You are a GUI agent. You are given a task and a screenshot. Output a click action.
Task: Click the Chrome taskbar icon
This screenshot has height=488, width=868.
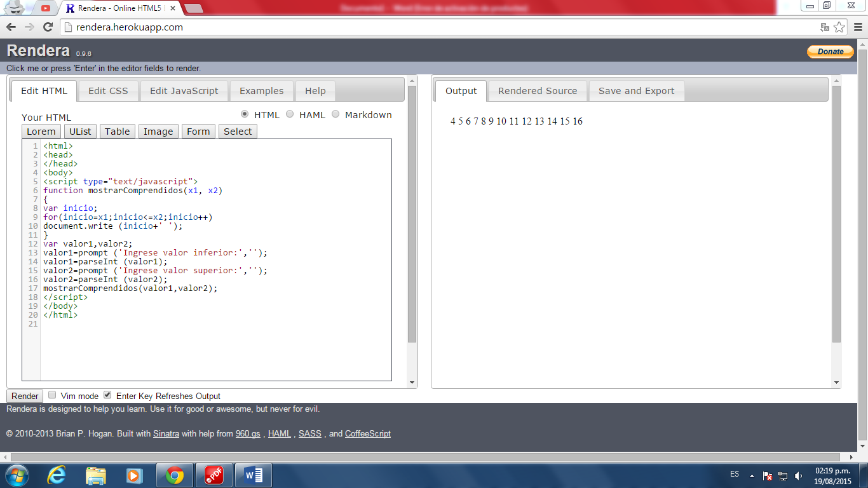(175, 475)
